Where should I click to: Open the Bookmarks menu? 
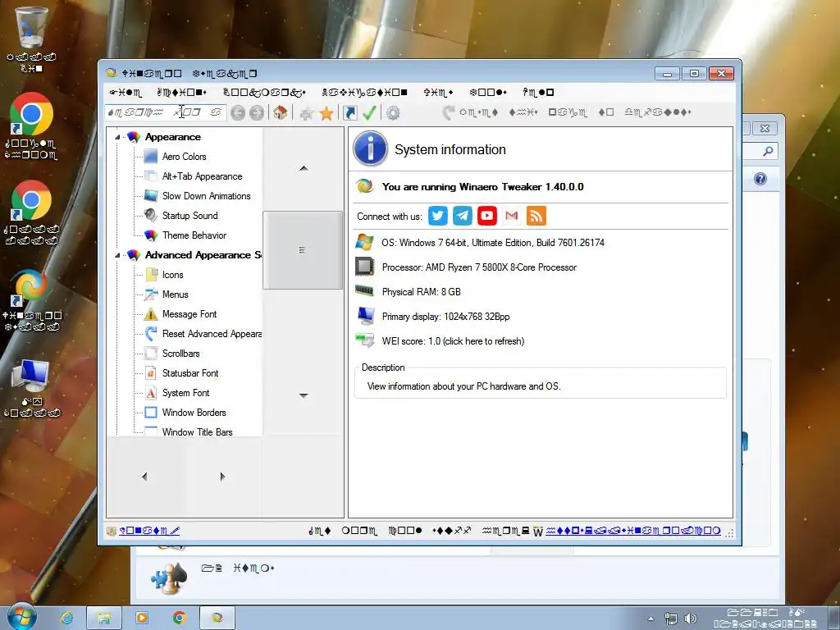[264, 93]
